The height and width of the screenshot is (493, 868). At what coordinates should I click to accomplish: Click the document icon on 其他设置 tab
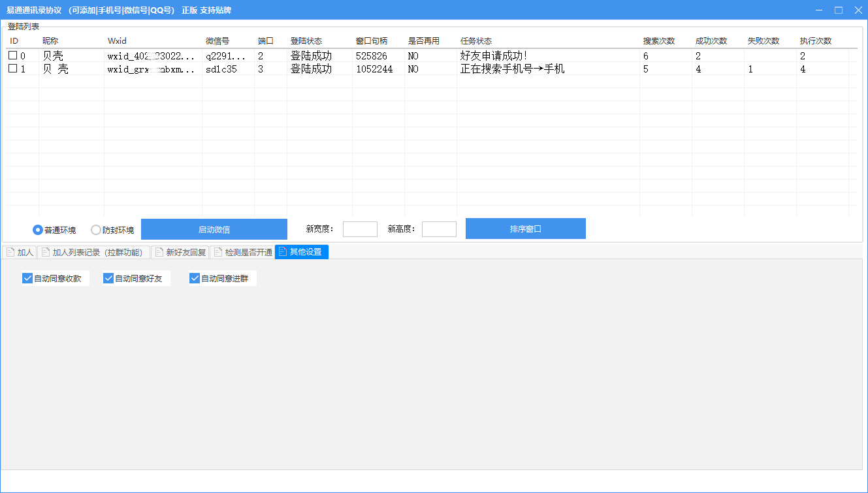[x=283, y=251]
